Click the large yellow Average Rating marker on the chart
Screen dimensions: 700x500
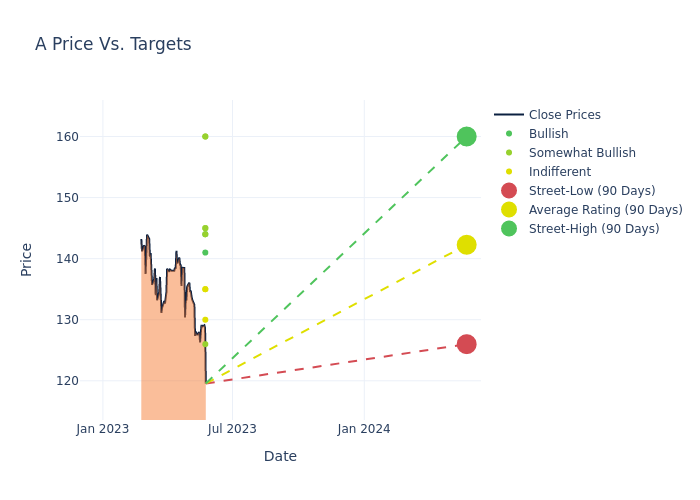coord(466,245)
